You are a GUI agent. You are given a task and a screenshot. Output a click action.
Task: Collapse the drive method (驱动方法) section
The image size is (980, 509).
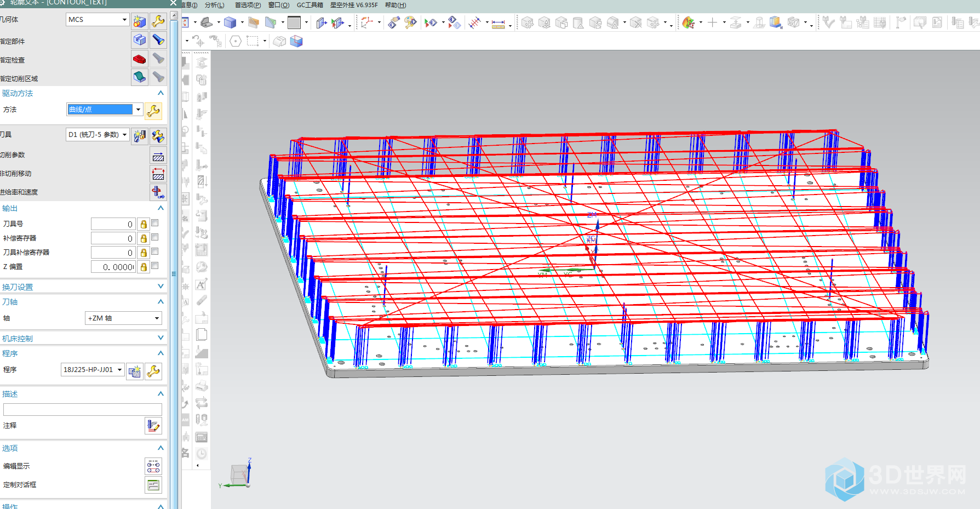pos(161,93)
